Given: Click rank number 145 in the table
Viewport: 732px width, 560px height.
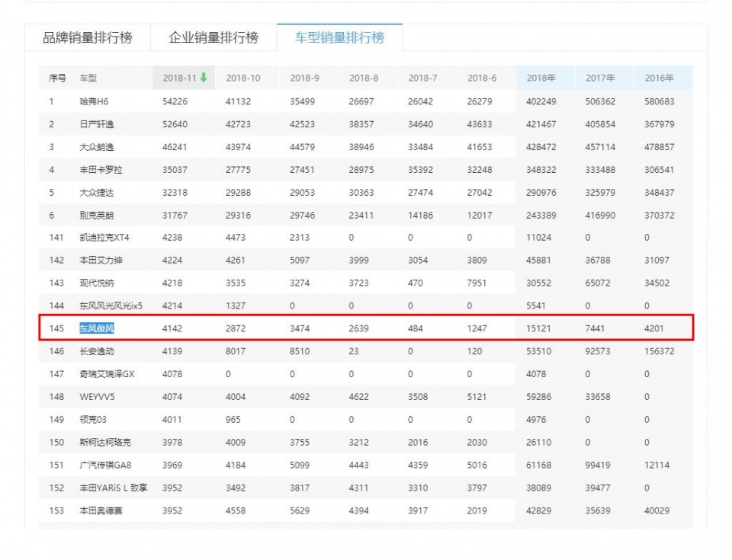Looking at the screenshot, I should click(x=56, y=328).
